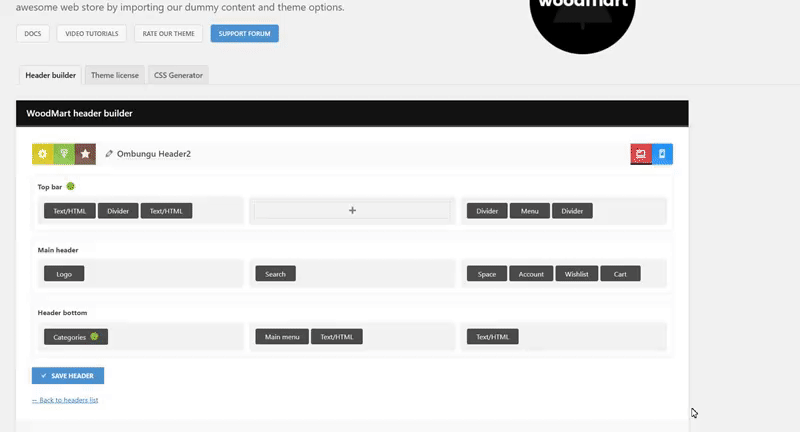800x432 pixels.
Task: Click the Top bar row label
Action: click(49, 187)
